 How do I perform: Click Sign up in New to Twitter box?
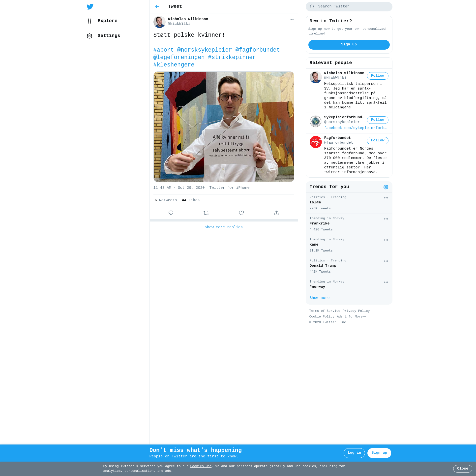pyautogui.click(x=349, y=45)
